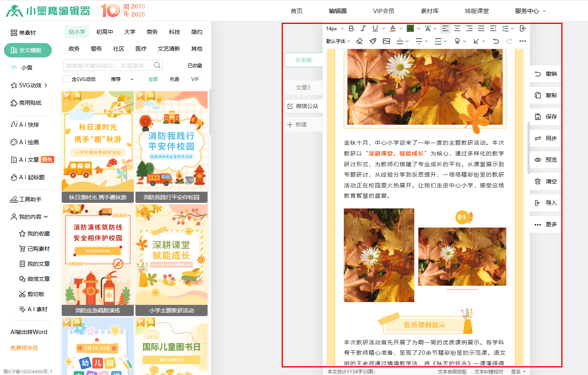
Task: Click the undo arrow in the editor toolbar
Action: point(495,41)
